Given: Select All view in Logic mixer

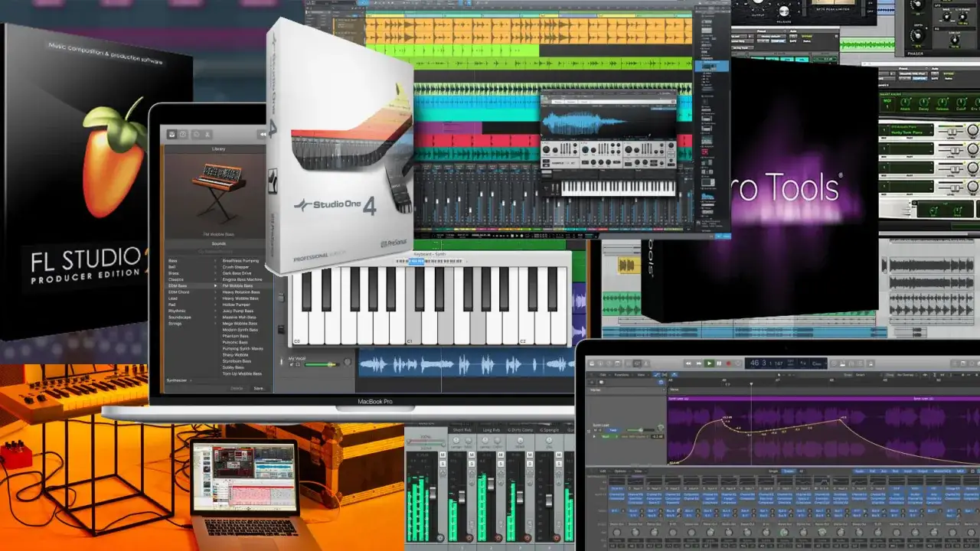Looking at the screenshot, I should 801,471.
